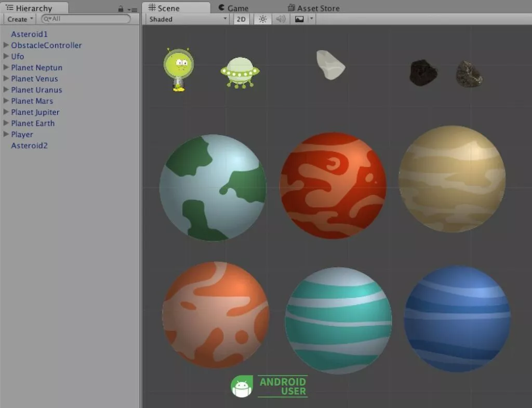Select the black asteroid sprite
Image resolution: width=532 pixels, height=408 pixels.
coord(423,72)
